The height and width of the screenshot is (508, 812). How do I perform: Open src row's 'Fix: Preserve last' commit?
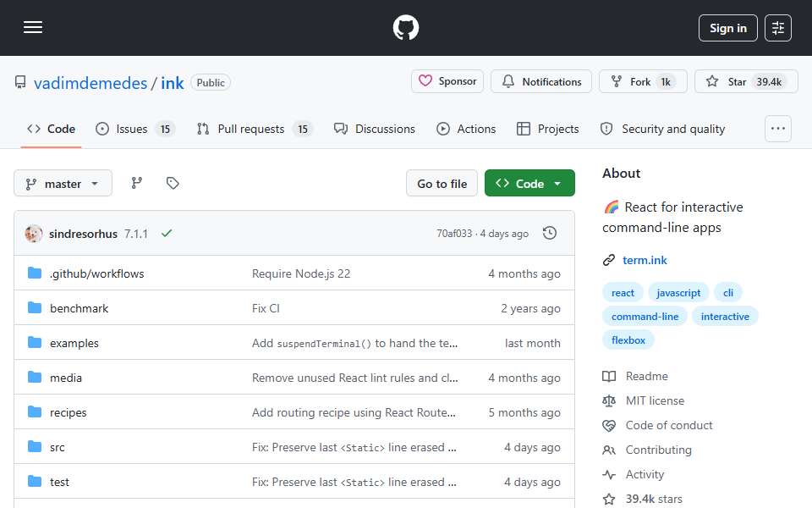(x=354, y=447)
